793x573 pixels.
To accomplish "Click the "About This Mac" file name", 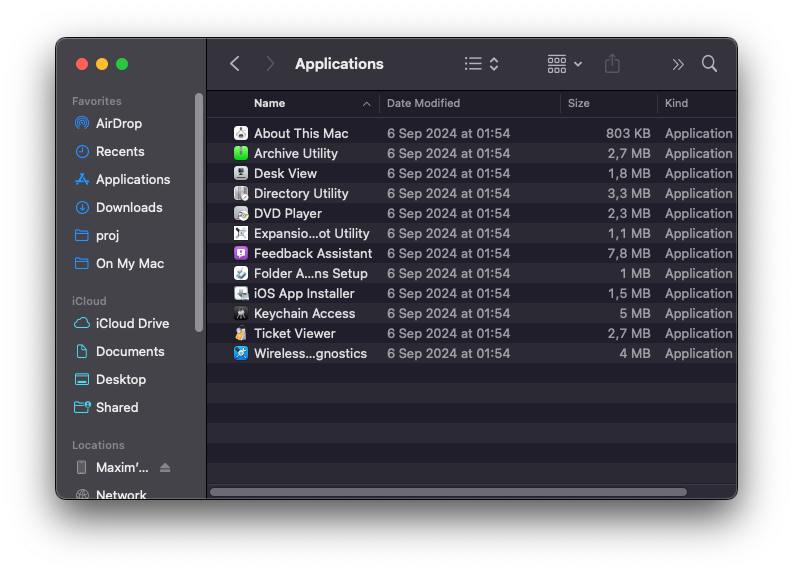I will click(301, 134).
